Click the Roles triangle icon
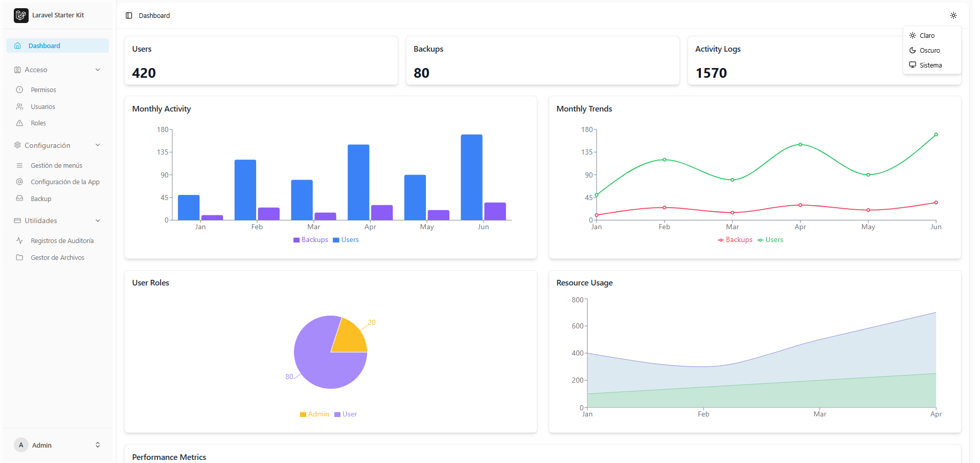This screenshot has height=463, width=980. click(19, 123)
